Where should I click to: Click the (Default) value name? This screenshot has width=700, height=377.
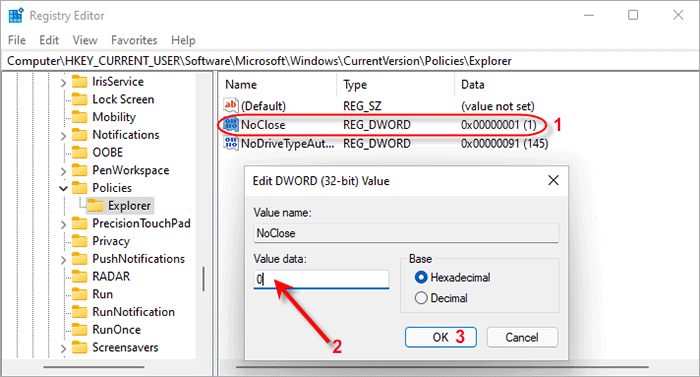[x=263, y=106]
